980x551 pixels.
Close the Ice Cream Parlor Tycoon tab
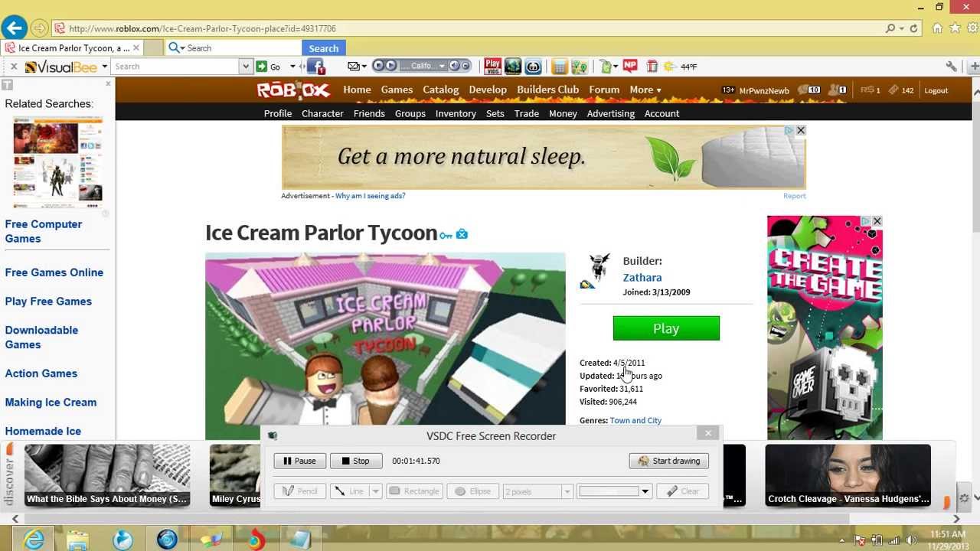136,48
